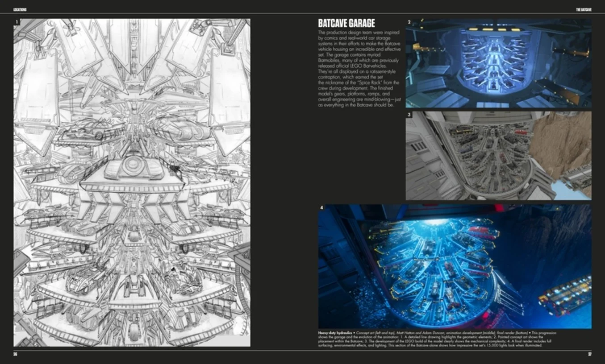This screenshot has height=364, width=605.
Task: Click the LOCATIONS header label
Action: (x=20, y=9)
